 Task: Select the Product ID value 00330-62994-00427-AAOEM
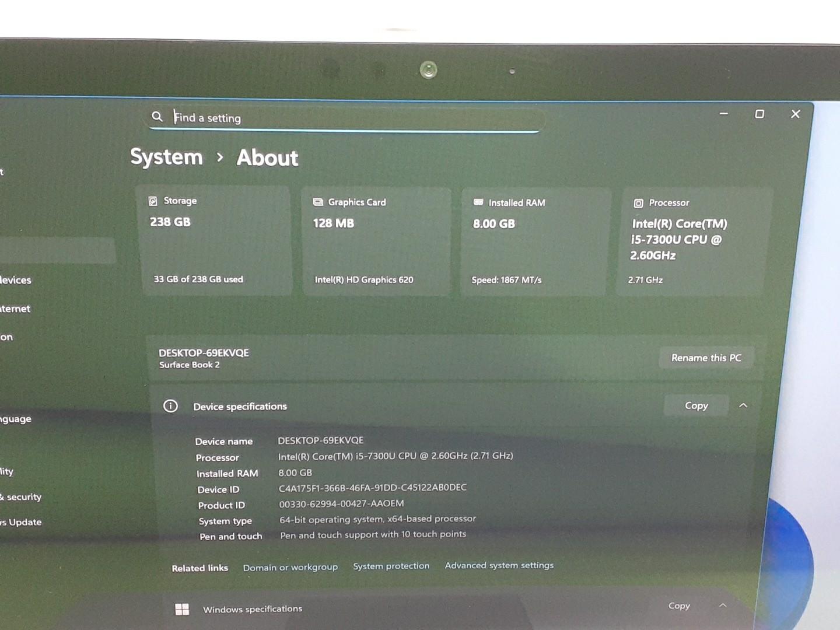341,503
